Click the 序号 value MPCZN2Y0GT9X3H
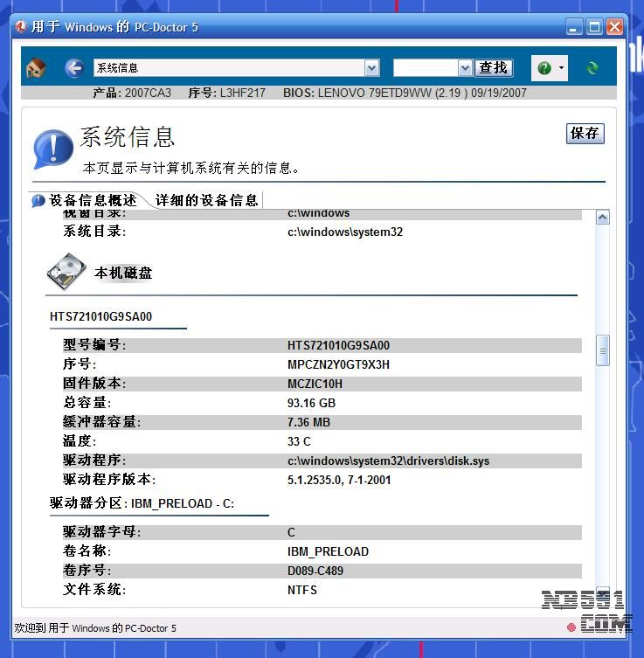Viewport: 644px width, 658px height. click(x=338, y=364)
